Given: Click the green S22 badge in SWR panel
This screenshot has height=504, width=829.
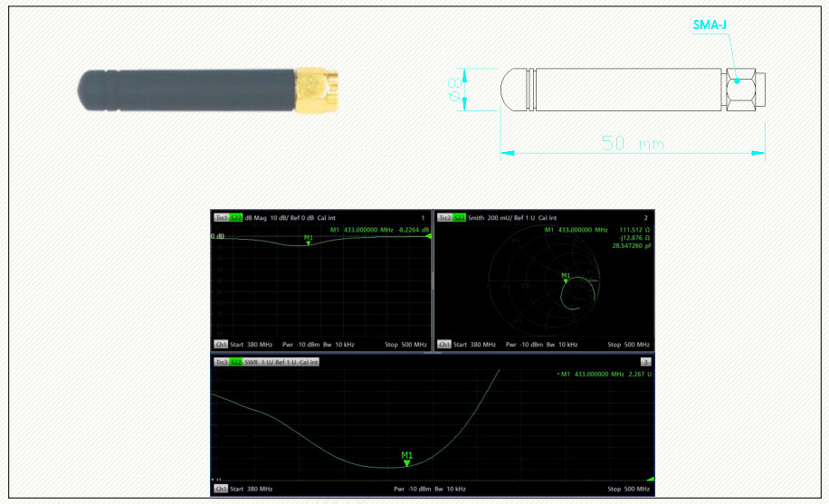Looking at the screenshot, I should pos(235,362).
